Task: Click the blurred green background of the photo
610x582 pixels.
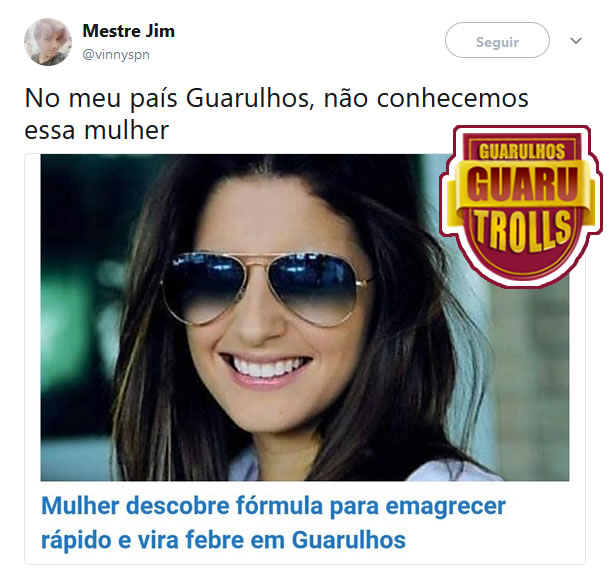Action: click(x=78, y=311)
